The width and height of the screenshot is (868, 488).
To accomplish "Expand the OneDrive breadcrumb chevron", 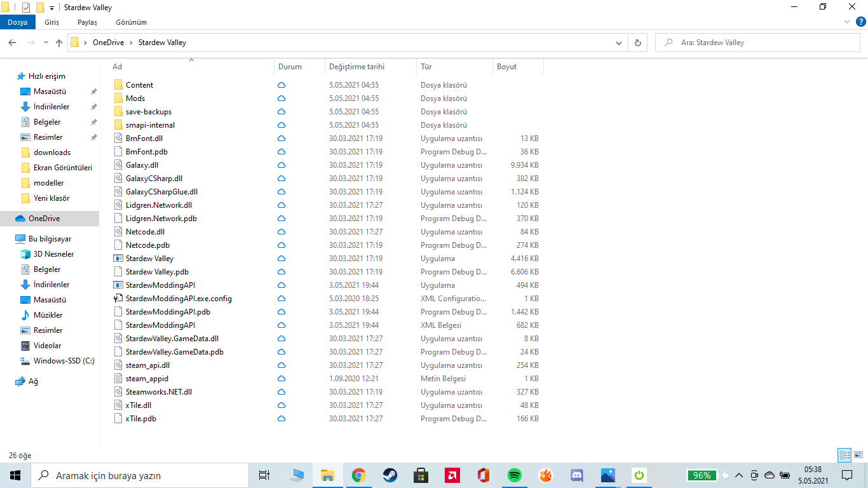I will click(132, 43).
